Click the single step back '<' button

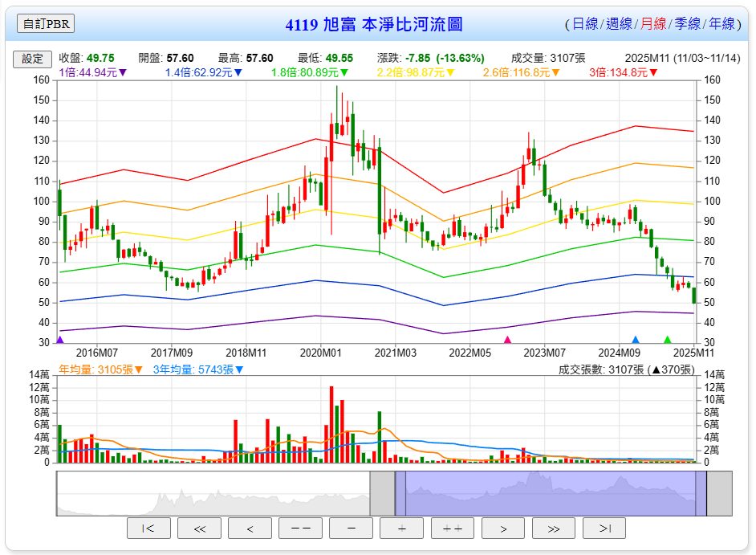[x=250, y=528]
